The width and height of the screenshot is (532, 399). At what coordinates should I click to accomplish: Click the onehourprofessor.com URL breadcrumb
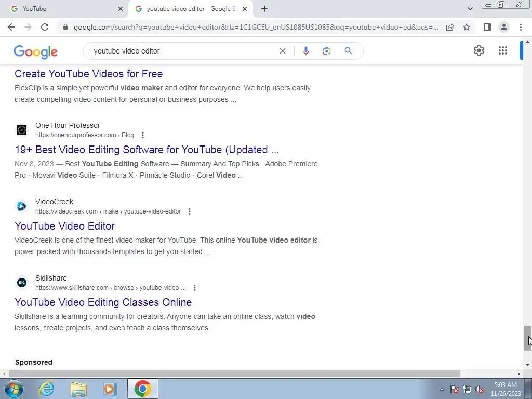click(x=85, y=135)
